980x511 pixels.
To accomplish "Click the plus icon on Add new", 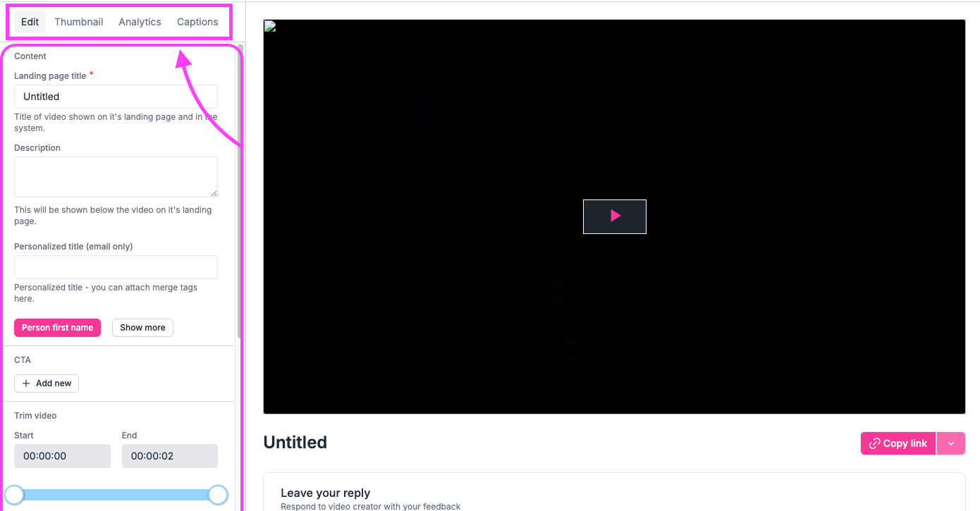I will (x=26, y=383).
